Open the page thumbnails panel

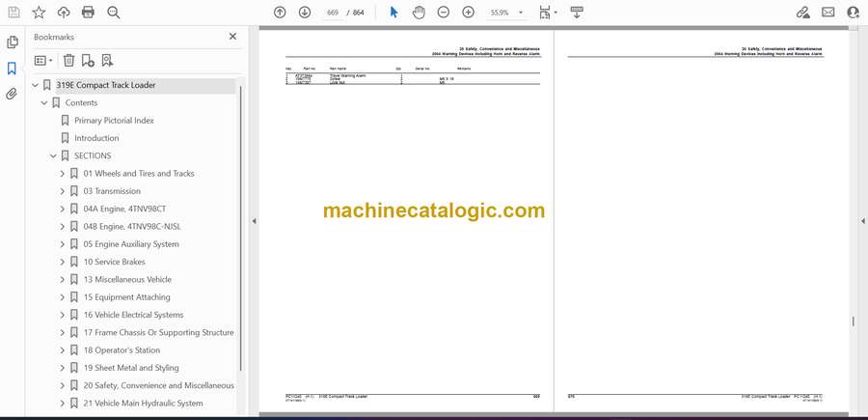pyautogui.click(x=13, y=42)
